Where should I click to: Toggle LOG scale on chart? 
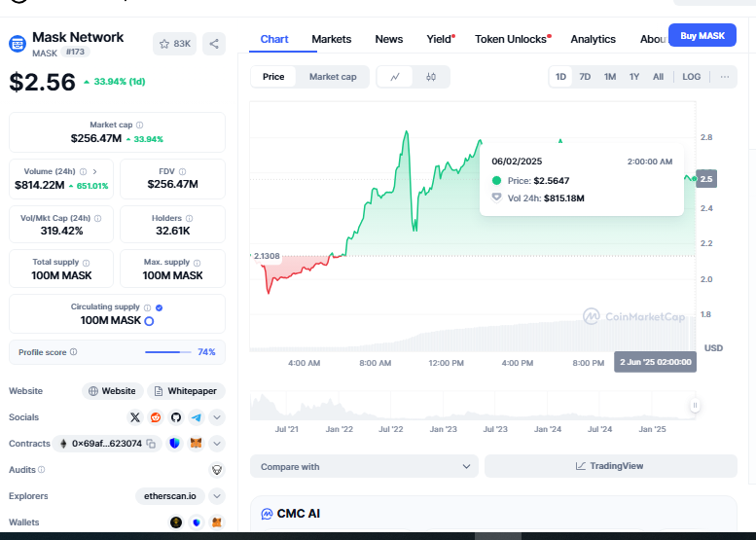[692, 77]
